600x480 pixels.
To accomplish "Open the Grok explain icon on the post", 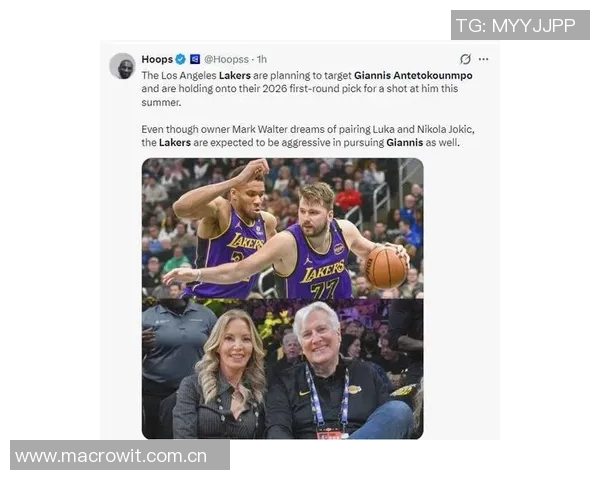I will (465, 59).
